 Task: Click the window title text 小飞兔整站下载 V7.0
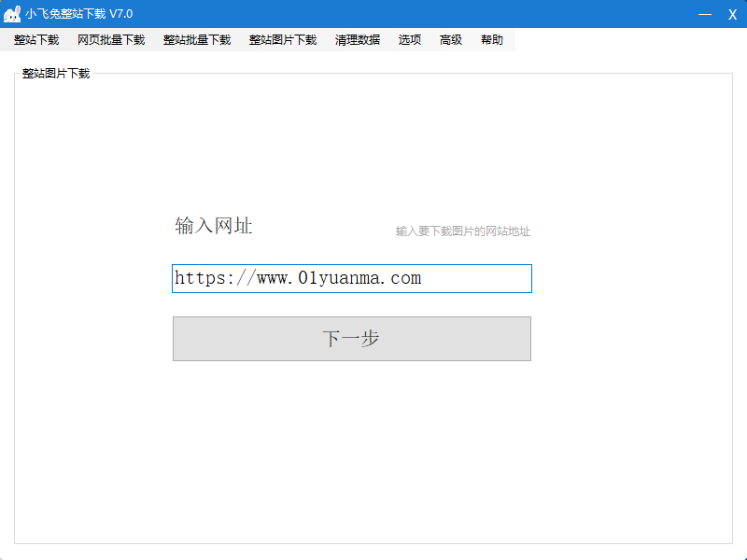point(79,14)
